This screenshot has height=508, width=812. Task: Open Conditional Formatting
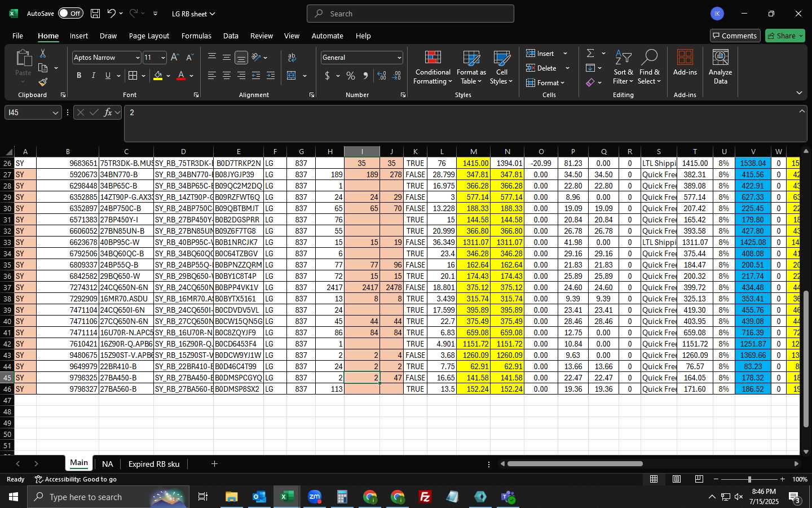[x=433, y=68]
